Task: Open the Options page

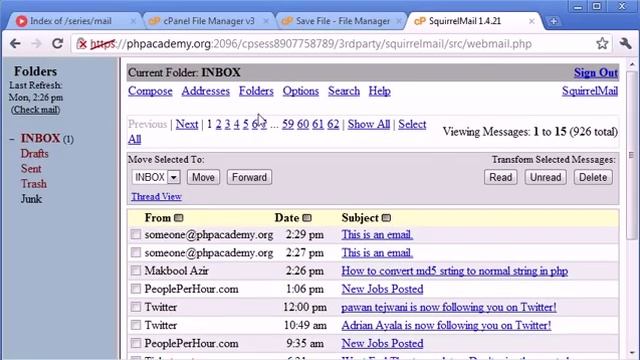Action: (301, 91)
